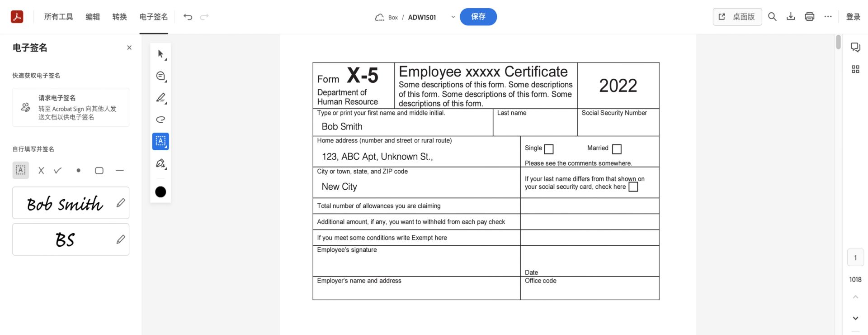Open the more options ellipsis menu
The width and height of the screenshot is (868, 335).
coord(828,17)
